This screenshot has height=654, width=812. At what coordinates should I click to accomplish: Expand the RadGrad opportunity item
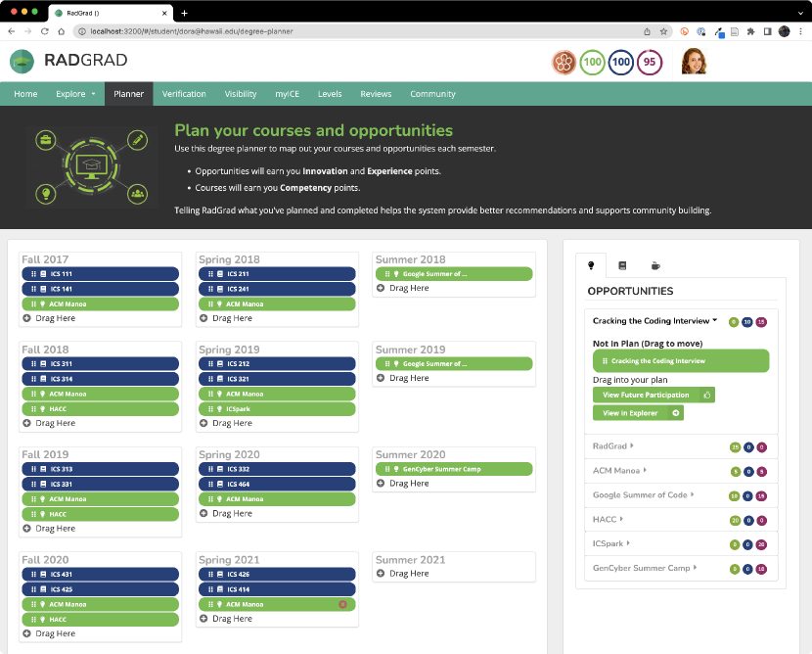tap(612, 446)
